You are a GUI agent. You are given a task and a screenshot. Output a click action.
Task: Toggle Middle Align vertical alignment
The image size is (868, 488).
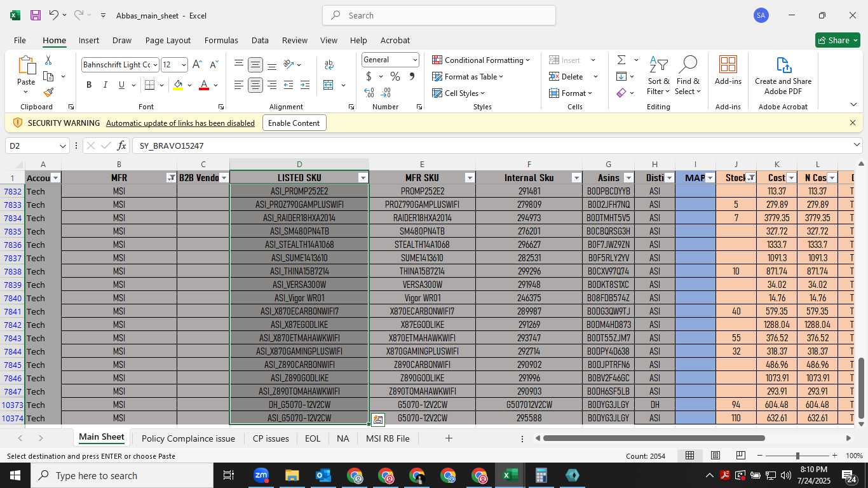click(x=255, y=65)
